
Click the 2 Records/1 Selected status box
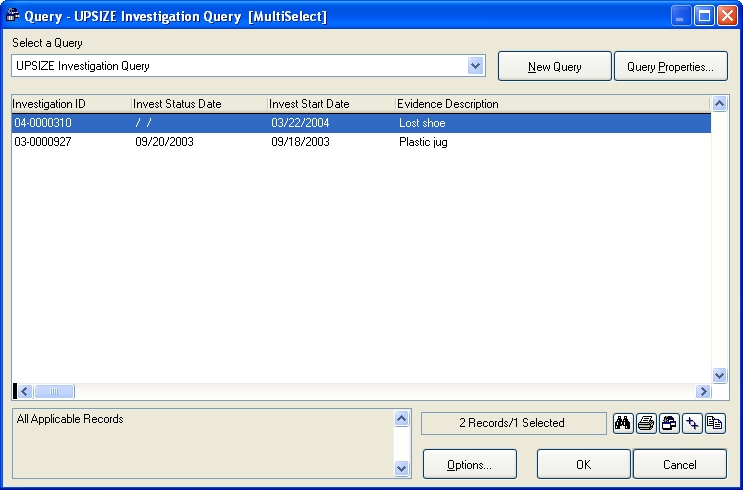(513, 423)
